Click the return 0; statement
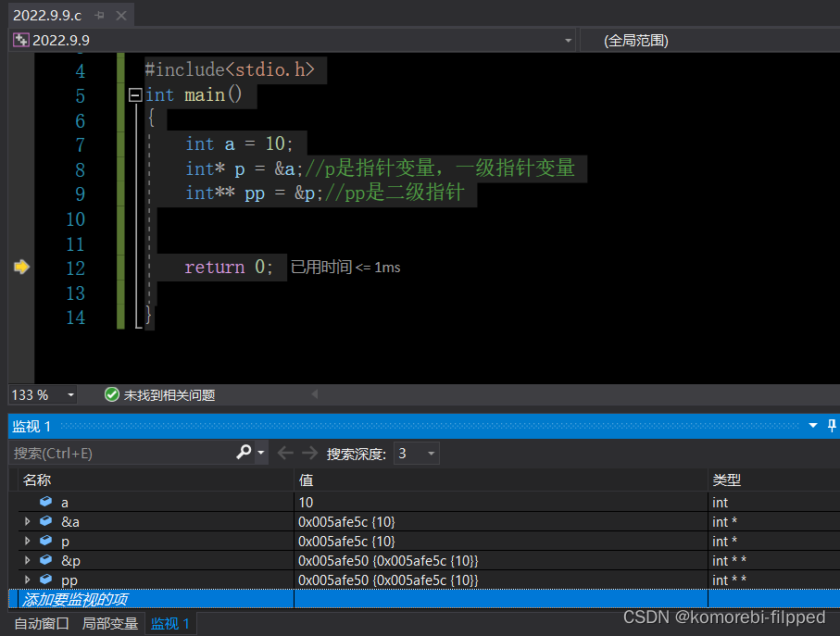This screenshot has width=840, height=636. point(229,268)
